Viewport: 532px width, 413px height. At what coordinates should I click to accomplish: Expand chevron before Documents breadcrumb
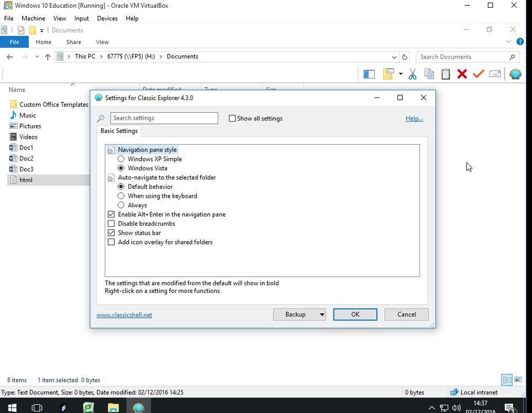tap(161, 57)
